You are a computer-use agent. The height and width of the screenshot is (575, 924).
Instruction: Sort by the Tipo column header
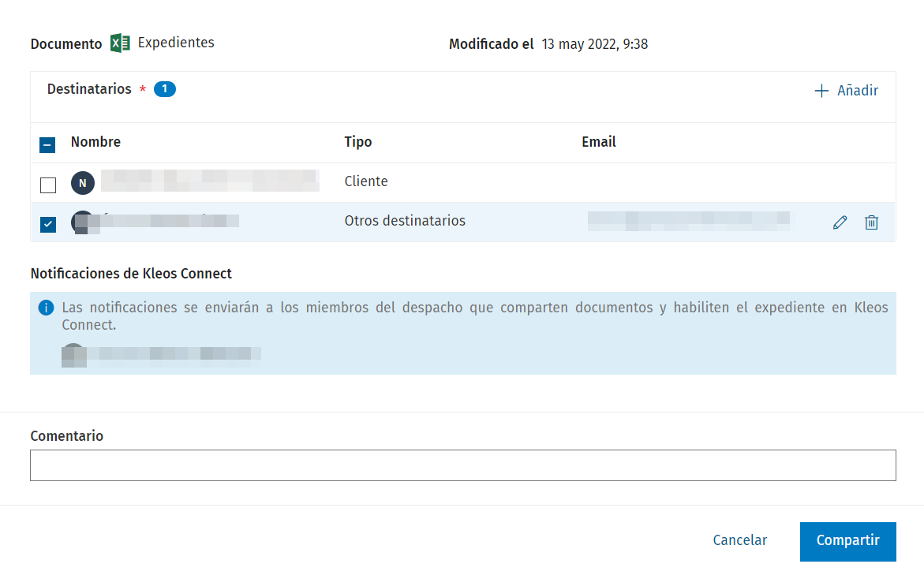pyautogui.click(x=357, y=142)
